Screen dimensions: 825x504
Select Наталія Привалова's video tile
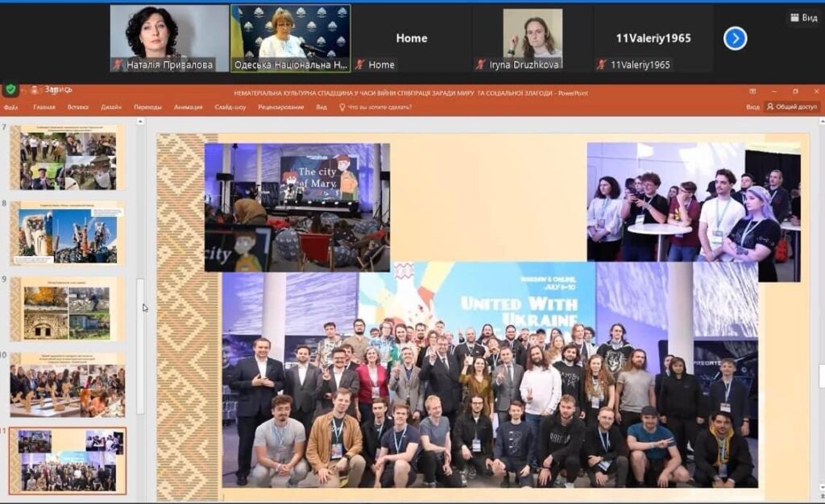point(169,39)
